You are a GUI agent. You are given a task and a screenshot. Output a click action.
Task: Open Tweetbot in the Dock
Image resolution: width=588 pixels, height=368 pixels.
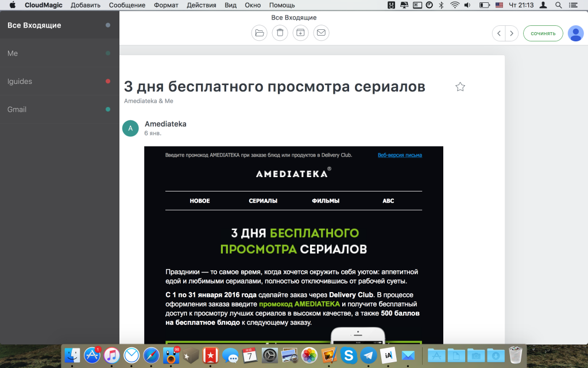click(171, 355)
